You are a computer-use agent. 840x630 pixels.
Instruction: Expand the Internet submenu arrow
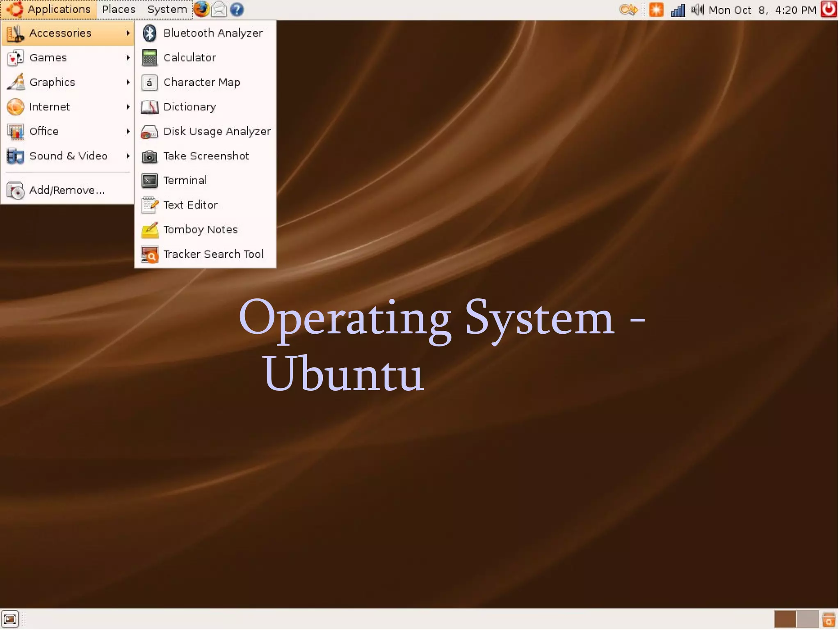point(128,107)
